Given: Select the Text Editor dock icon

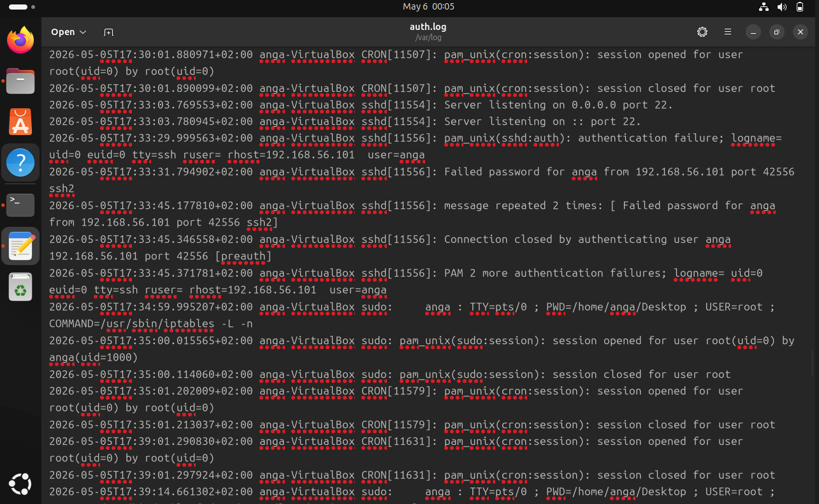Looking at the screenshot, I should [x=20, y=246].
